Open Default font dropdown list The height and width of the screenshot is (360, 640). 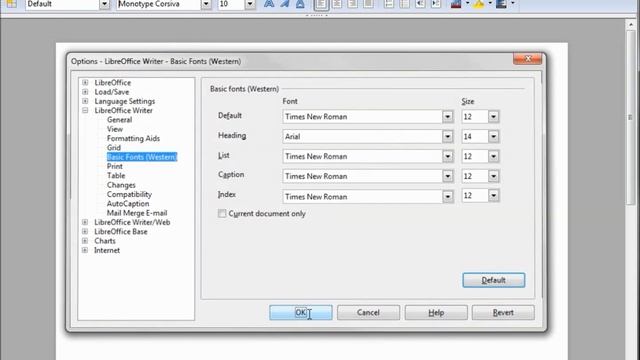(x=447, y=117)
